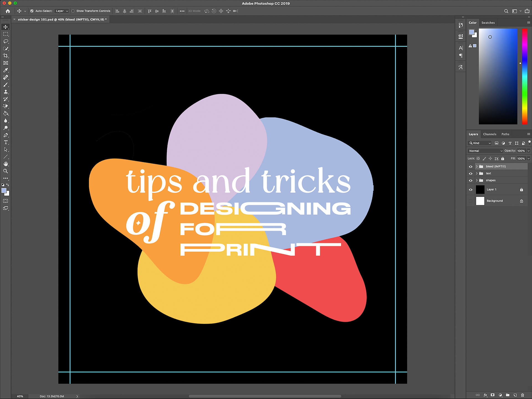The height and width of the screenshot is (399, 532).
Task: Hide the text group
Action: coord(470,173)
